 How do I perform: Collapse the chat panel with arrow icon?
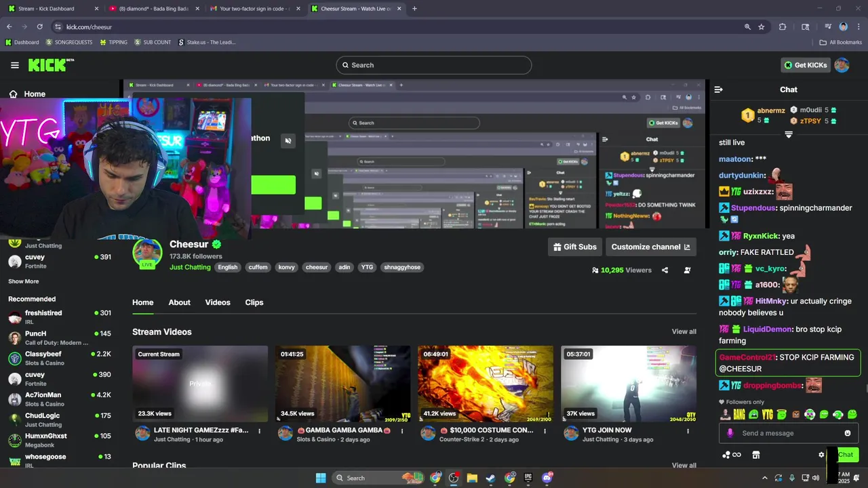pyautogui.click(x=719, y=89)
